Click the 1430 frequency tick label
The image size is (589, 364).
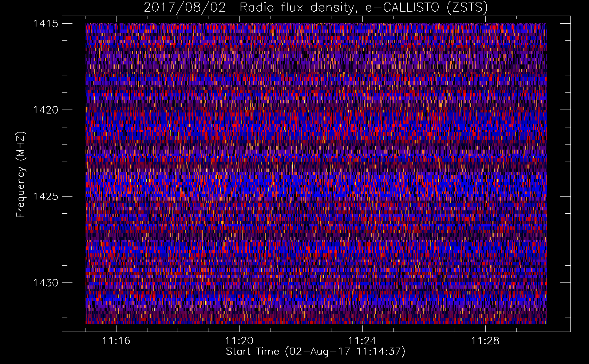click(46, 283)
